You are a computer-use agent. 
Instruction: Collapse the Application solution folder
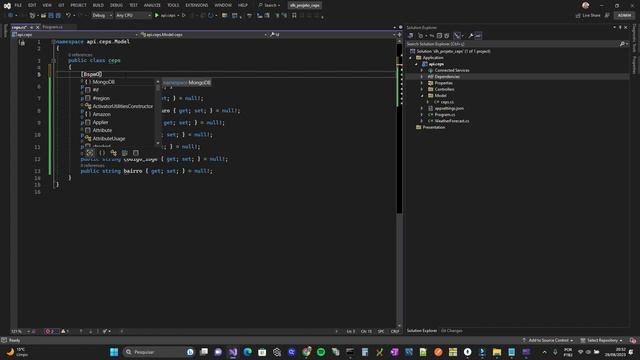coord(411,58)
